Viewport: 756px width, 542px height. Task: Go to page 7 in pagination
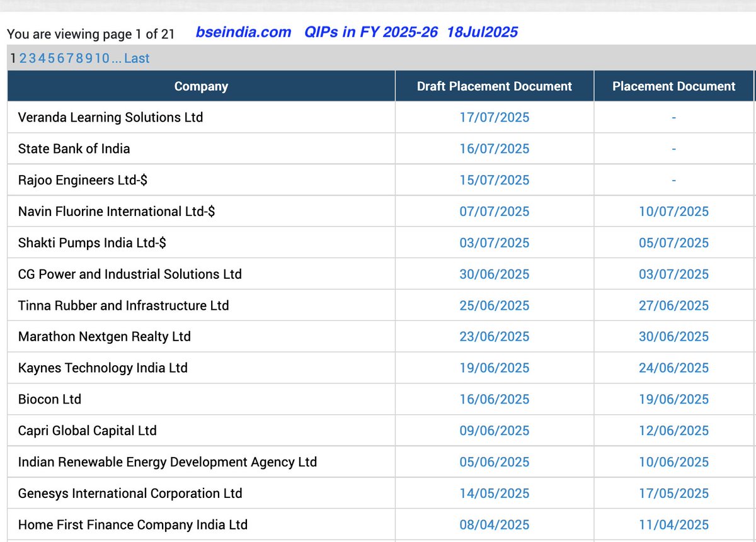[x=71, y=59]
